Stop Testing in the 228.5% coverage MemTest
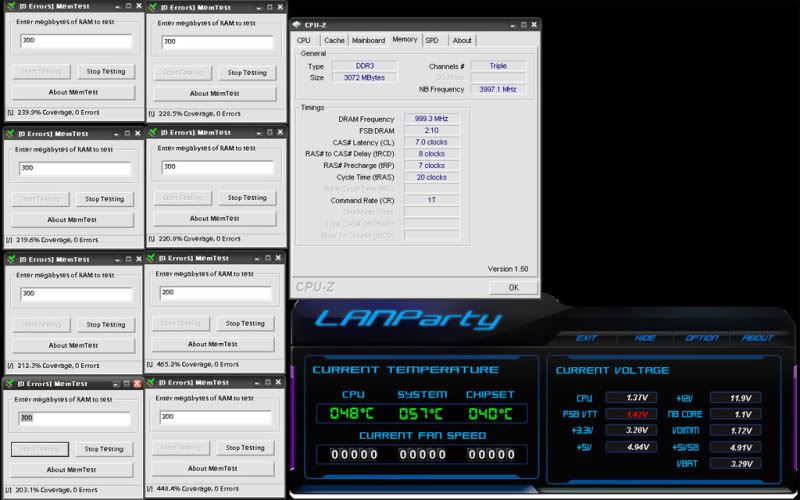This screenshot has width=800, height=500. (247, 73)
